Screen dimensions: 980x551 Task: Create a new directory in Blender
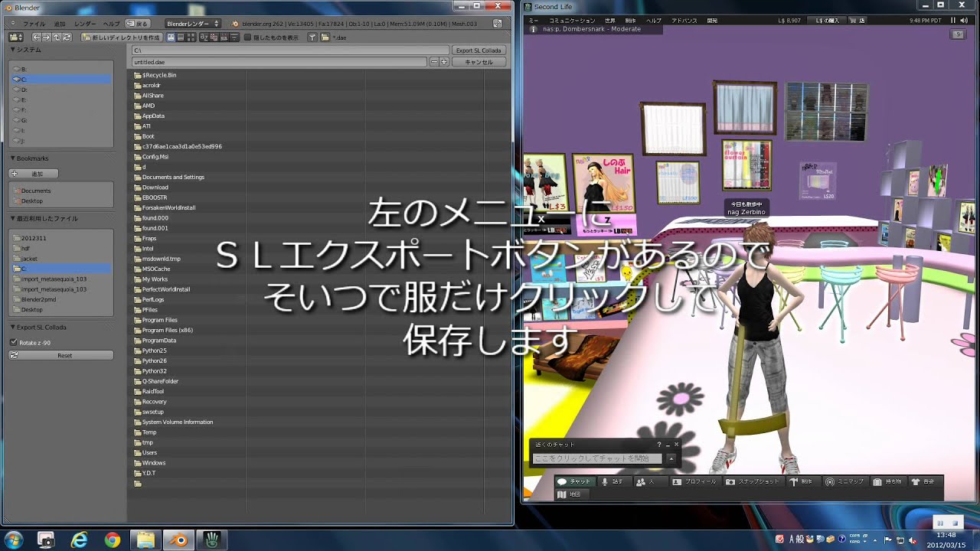[x=122, y=37]
